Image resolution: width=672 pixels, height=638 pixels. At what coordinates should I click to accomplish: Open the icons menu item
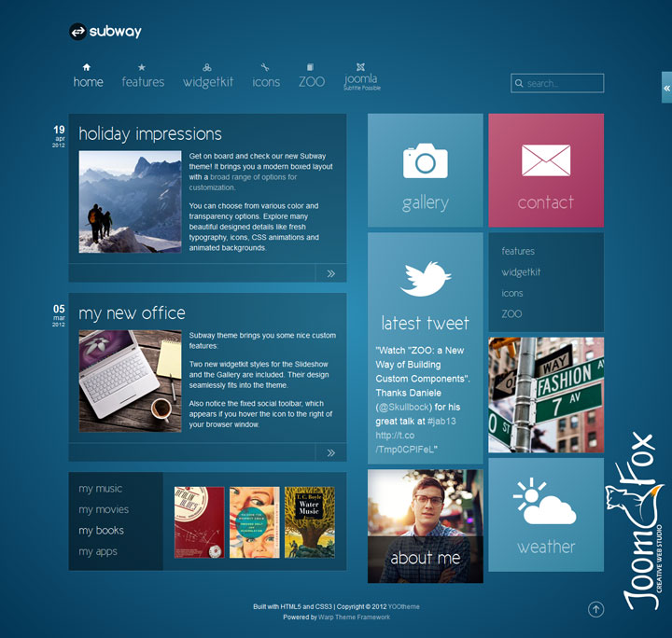(x=266, y=82)
